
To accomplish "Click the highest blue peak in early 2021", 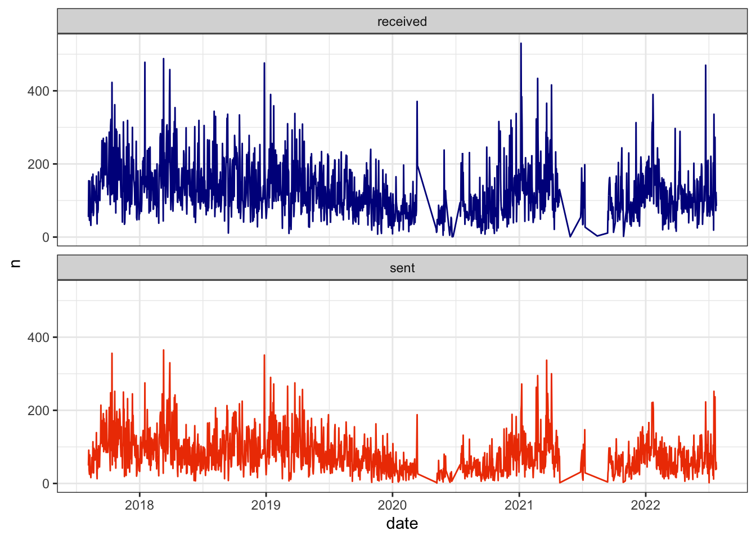I will point(521,44).
